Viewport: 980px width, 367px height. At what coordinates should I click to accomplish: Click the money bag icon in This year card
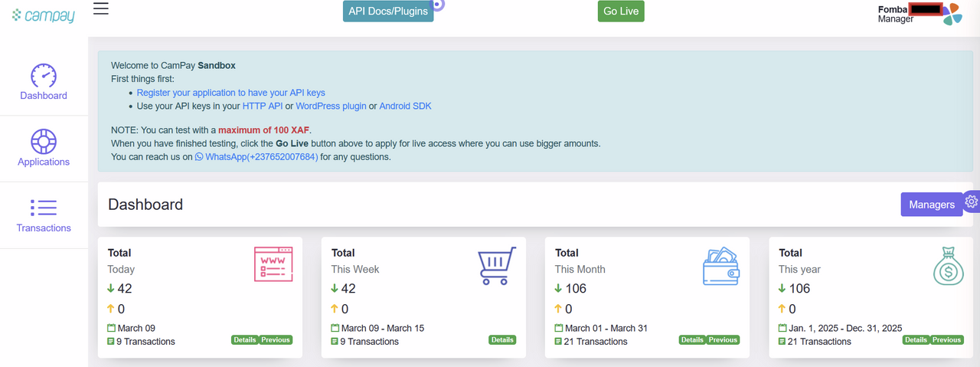tap(948, 267)
